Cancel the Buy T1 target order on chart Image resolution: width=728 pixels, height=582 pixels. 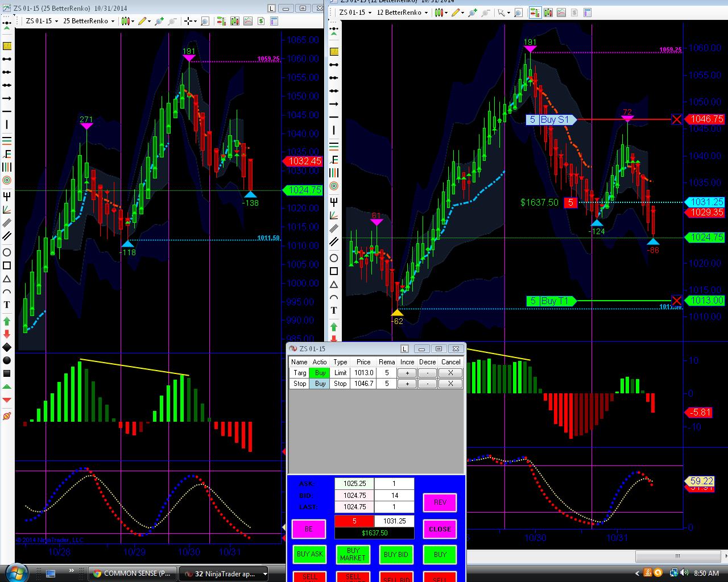pyautogui.click(x=676, y=301)
